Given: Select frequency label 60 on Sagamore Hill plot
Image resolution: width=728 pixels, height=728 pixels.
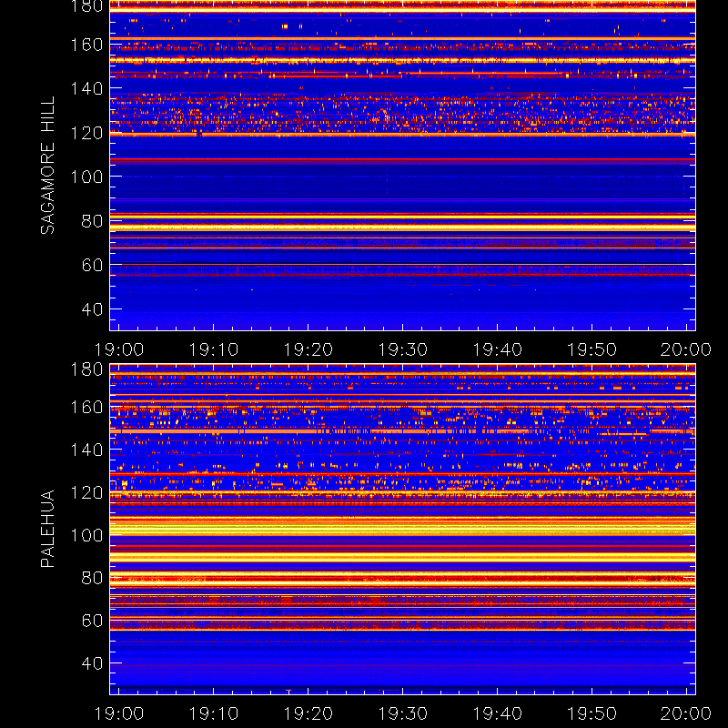Looking at the screenshot, I should 92,265.
